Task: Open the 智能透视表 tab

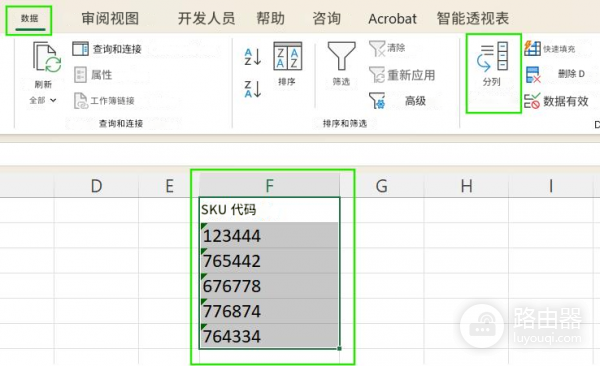Action: click(473, 18)
